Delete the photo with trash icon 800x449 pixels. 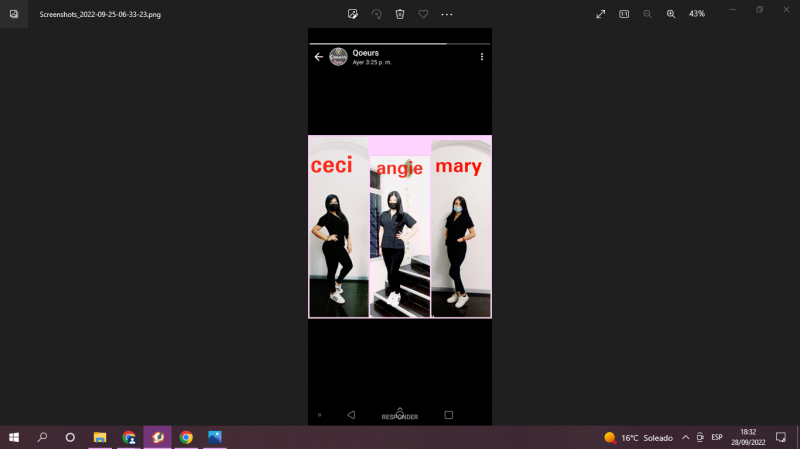tap(400, 14)
